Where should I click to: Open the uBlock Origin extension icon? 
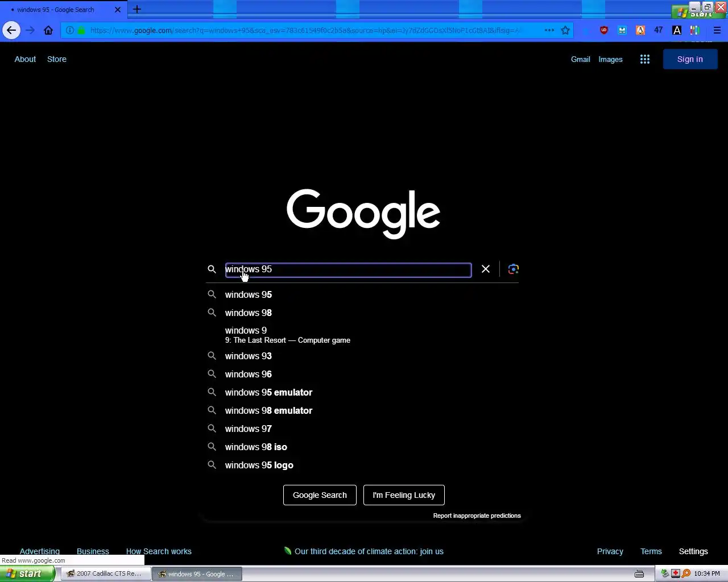click(604, 30)
